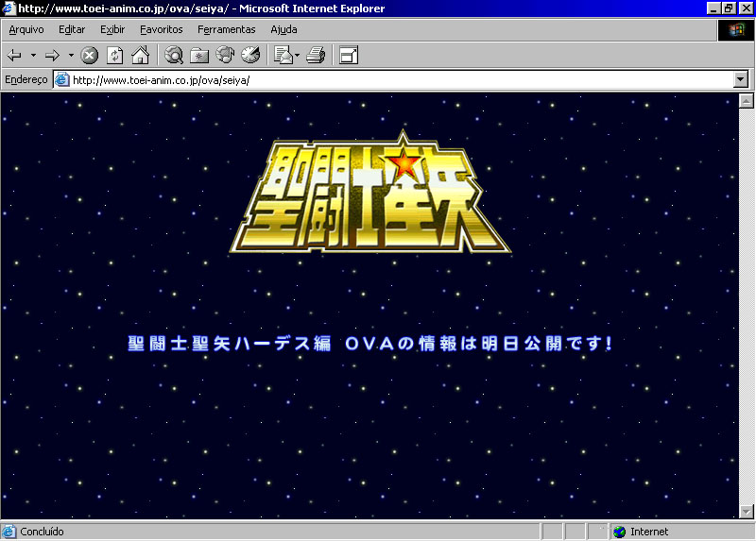Open the Media toolbar icon
This screenshot has height=541, width=756.
point(225,55)
